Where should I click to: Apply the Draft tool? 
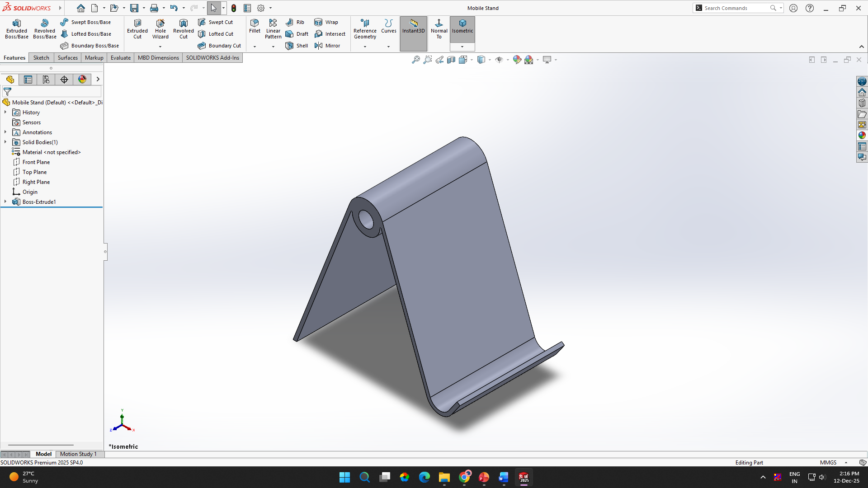pyautogui.click(x=297, y=34)
